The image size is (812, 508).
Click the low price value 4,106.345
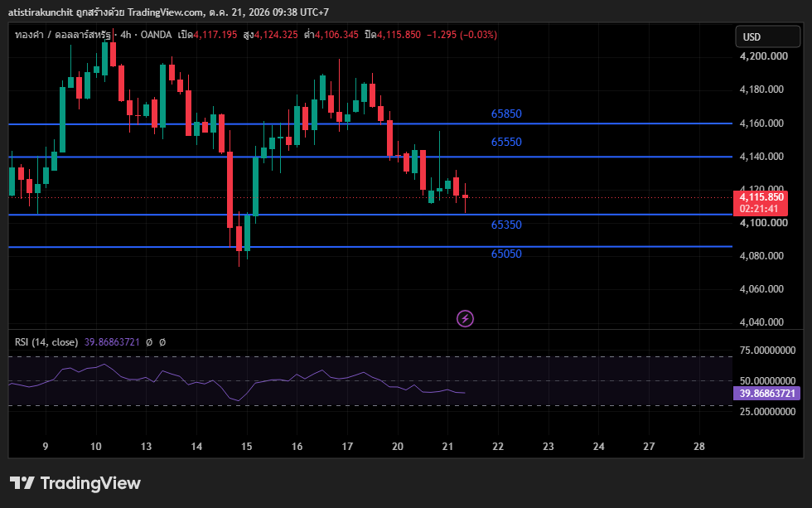[336, 35]
